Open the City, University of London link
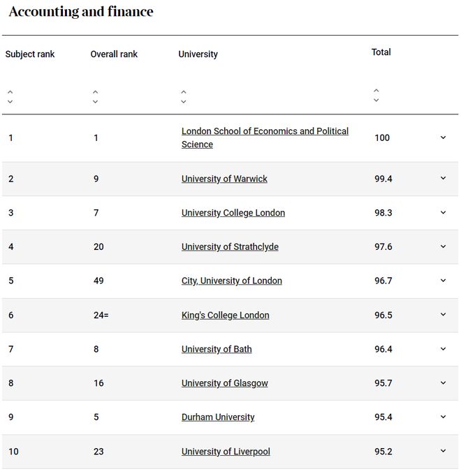Viewport: 461px width, 476px height. tap(232, 281)
